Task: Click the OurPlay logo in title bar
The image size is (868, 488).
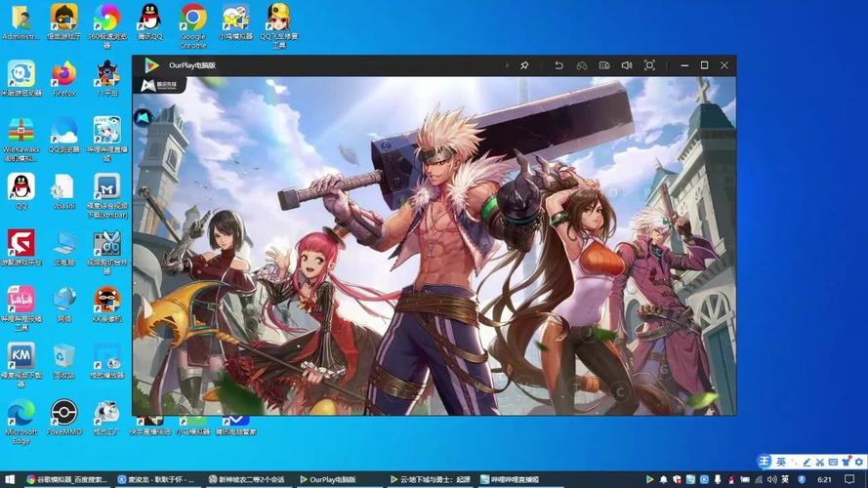Action: click(151, 65)
